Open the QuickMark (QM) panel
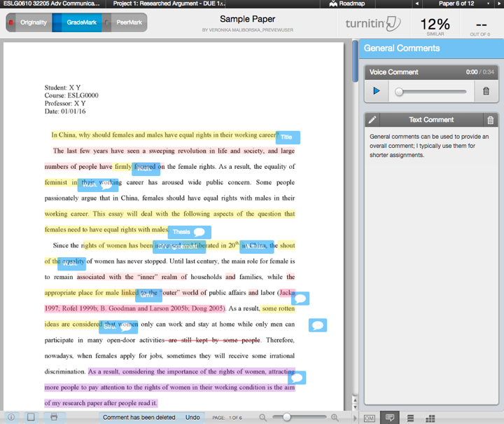Image resolution: width=504 pixels, height=424 pixels. (x=370, y=418)
